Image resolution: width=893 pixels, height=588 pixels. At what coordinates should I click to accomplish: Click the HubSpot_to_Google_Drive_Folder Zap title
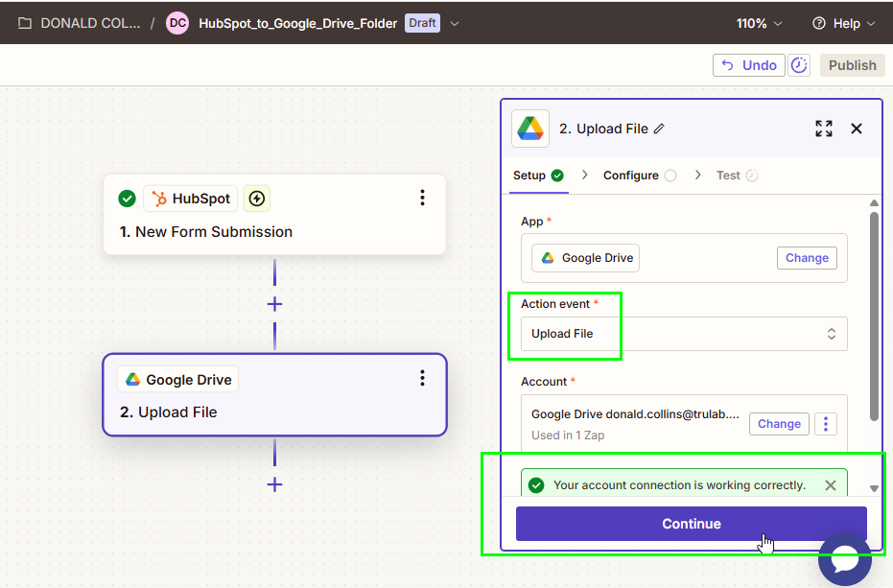298,23
